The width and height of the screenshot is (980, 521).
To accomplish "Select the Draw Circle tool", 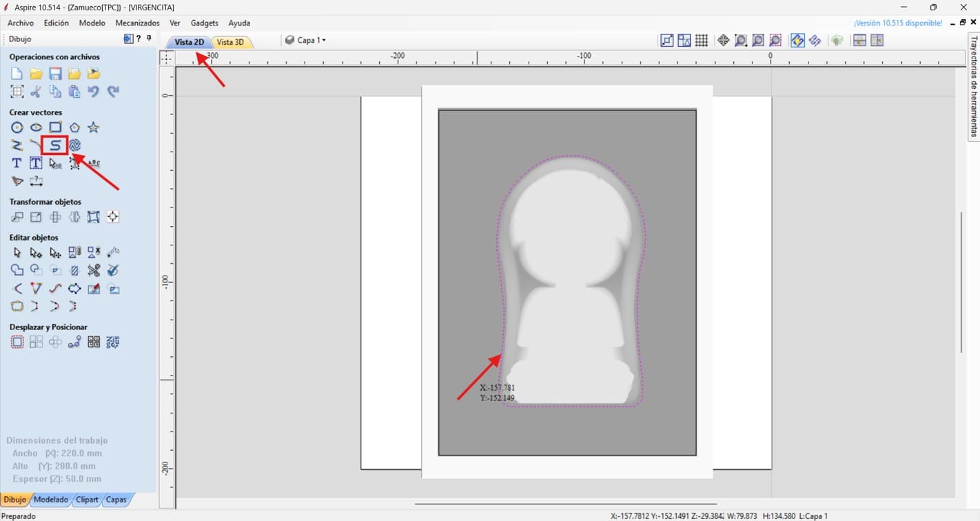I will pyautogui.click(x=17, y=127).
